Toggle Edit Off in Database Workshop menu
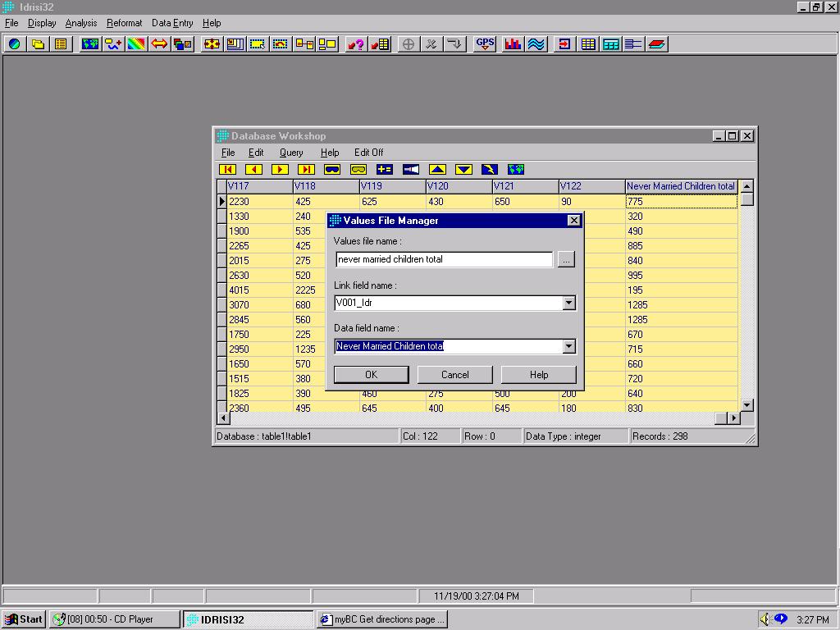The width and height of the screenshot is (840, 630). (368, 153)
